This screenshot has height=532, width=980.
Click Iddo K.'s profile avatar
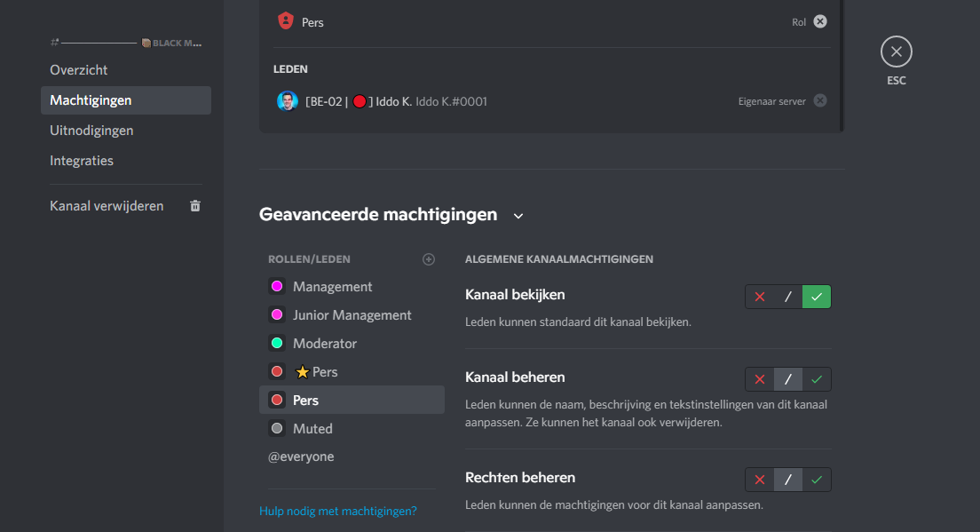(287, 101)
